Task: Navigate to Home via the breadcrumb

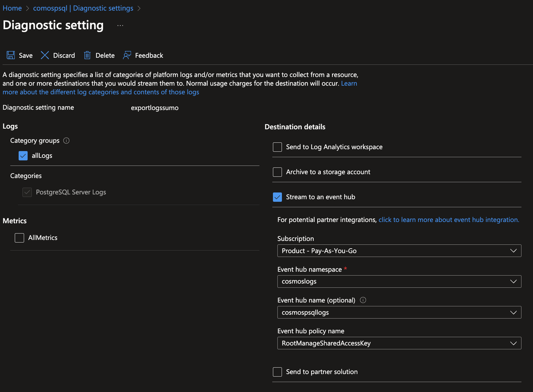Action: pyautogui.click(x=12, y=8)
